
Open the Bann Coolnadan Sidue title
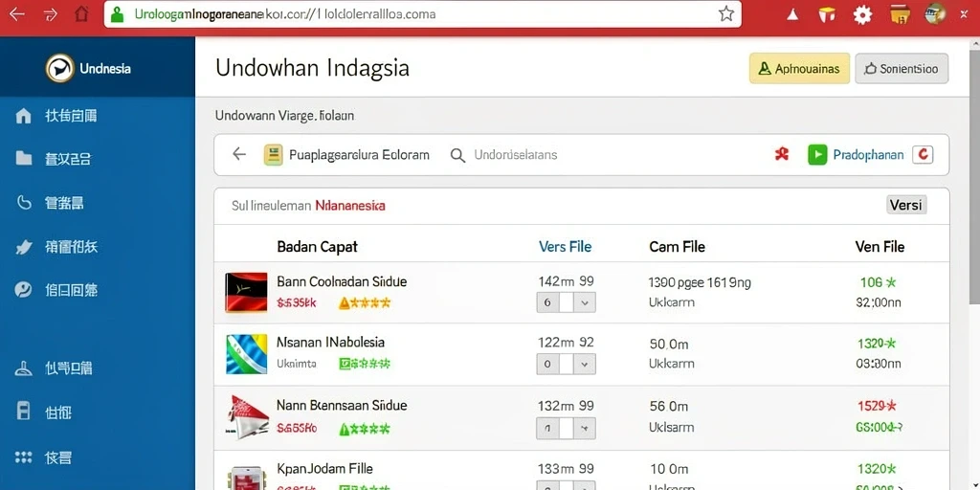point(342,282)
